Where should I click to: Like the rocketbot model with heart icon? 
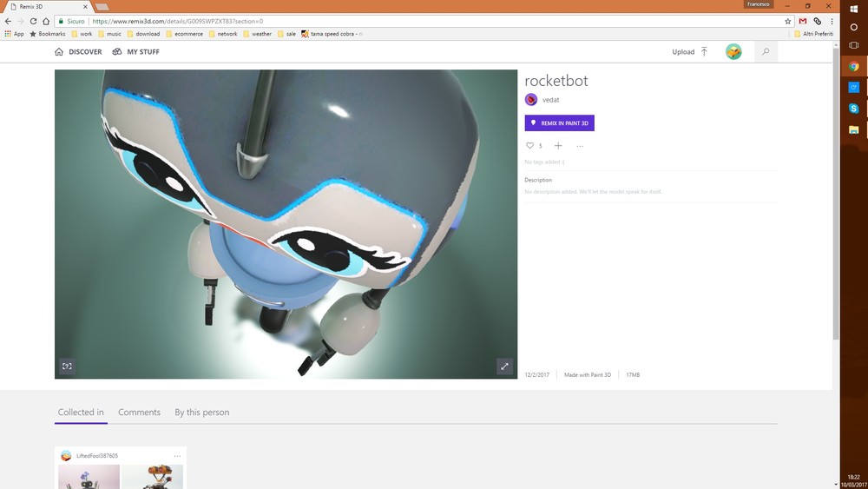(530, 146)
